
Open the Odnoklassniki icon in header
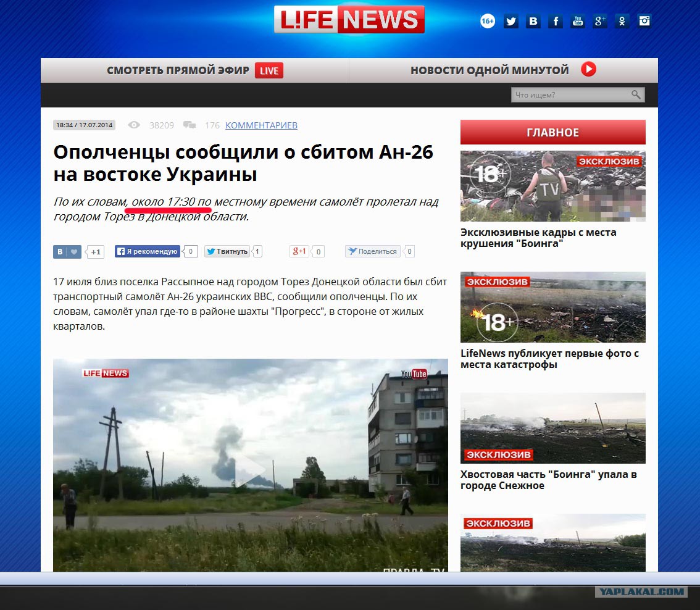click(x=622, y=21)
